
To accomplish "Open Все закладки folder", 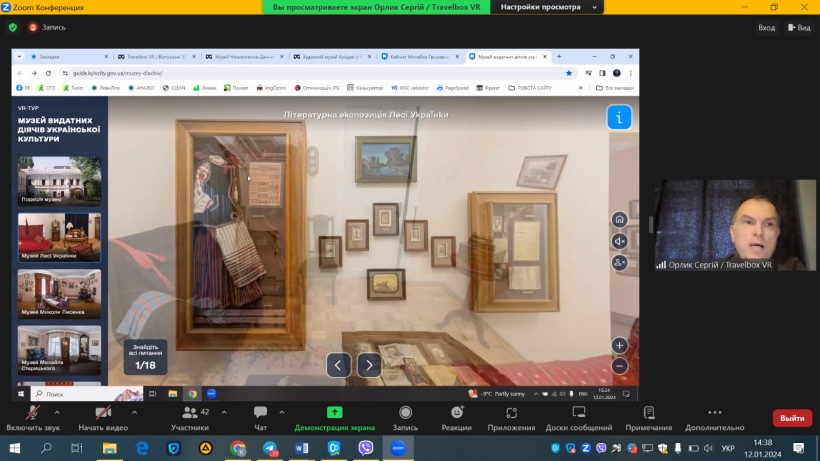I will pos(615,88).
